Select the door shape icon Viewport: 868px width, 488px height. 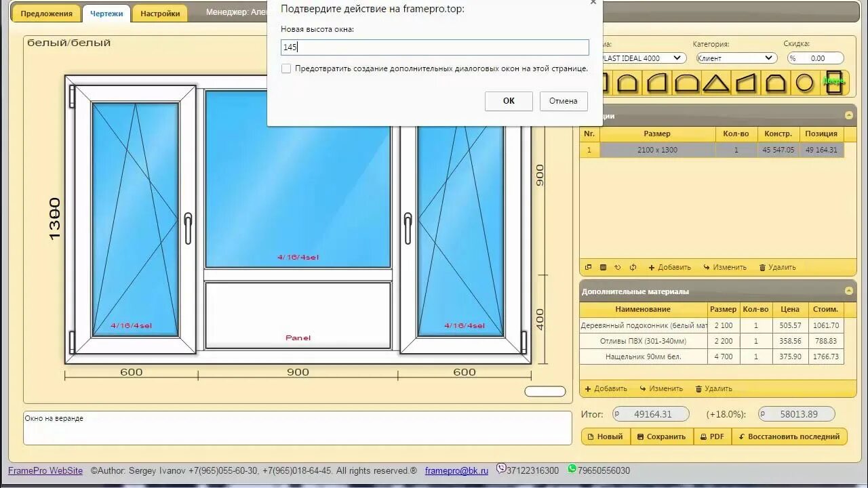tap(834, 82)
